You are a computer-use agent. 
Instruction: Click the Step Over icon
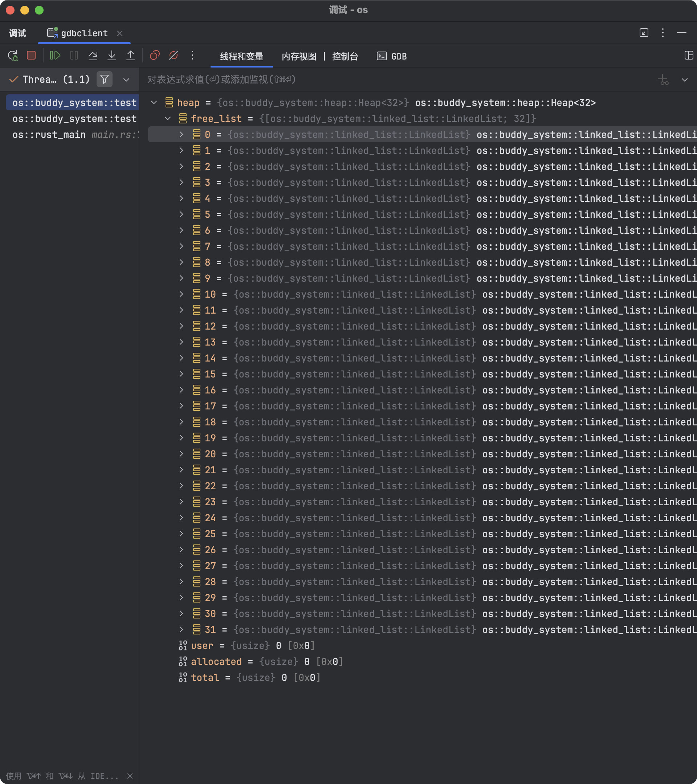[93, 56]
